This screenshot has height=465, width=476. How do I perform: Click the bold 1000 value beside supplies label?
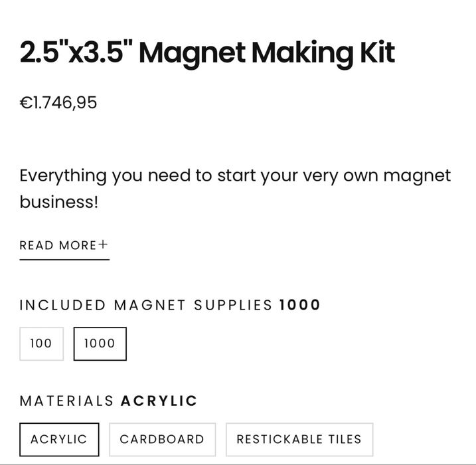[x=299, y=306]
